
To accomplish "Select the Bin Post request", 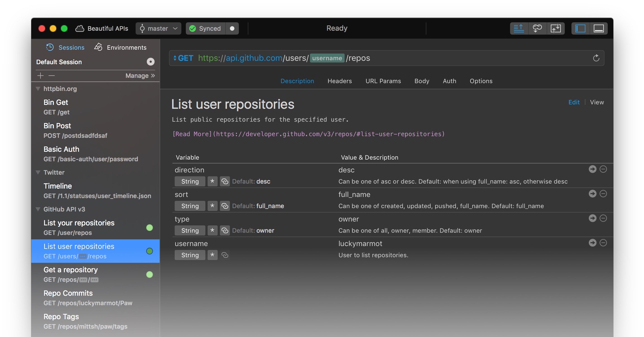I will (x=95, y=131).
